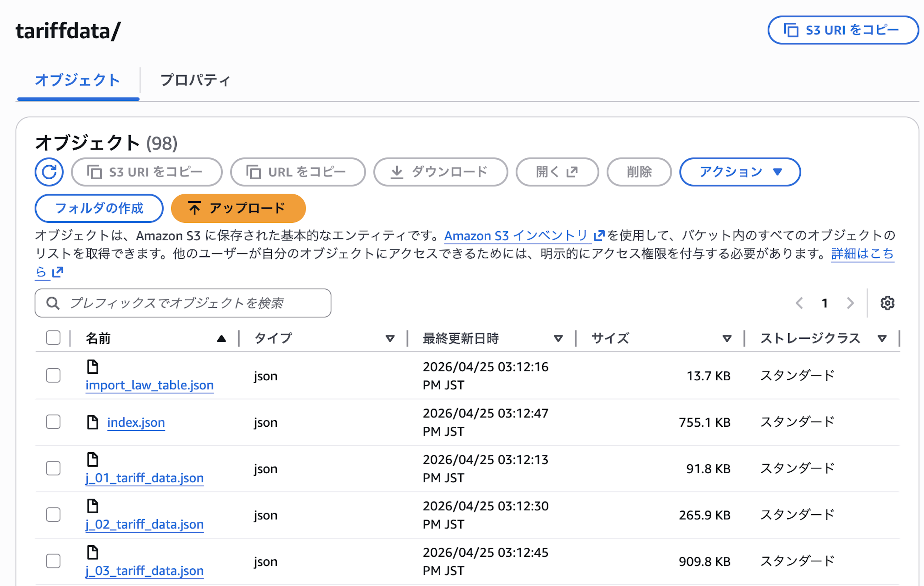The image size is (924, 586).
Task: Open table preferences gear icon
Action: pyautogui.click(x=887, y=303)
